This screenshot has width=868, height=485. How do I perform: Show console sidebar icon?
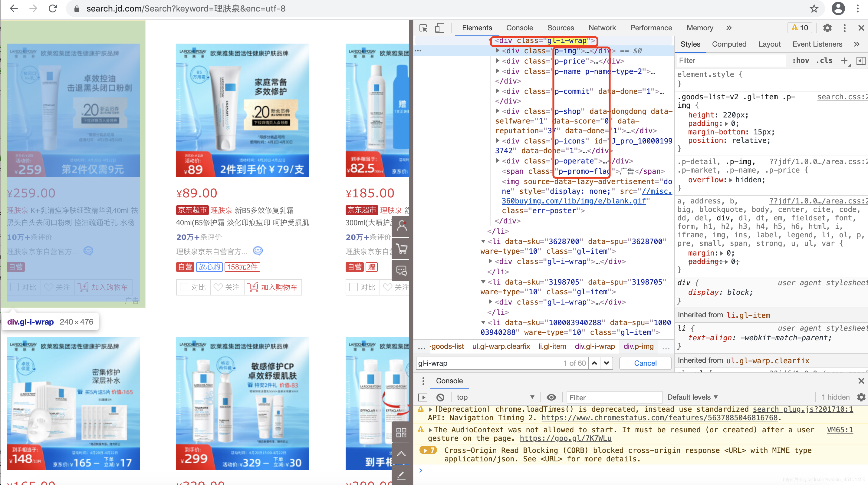pyautogui.click(x=422, y=398)
